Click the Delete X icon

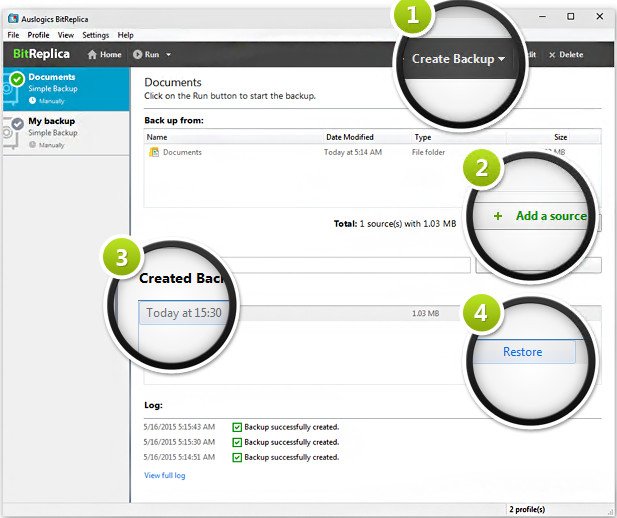coord(552,55)
